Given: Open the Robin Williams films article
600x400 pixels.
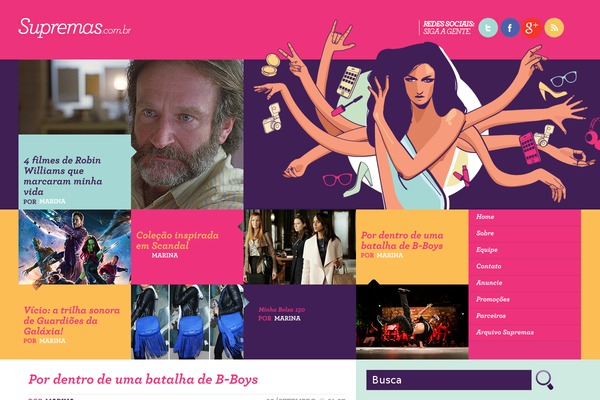Looking at the screenshot, I should click(63, 176).
